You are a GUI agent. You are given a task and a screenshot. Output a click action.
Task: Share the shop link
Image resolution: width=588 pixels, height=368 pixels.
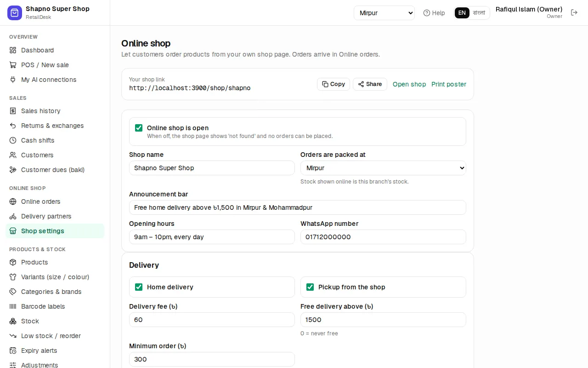pos(370,84)
